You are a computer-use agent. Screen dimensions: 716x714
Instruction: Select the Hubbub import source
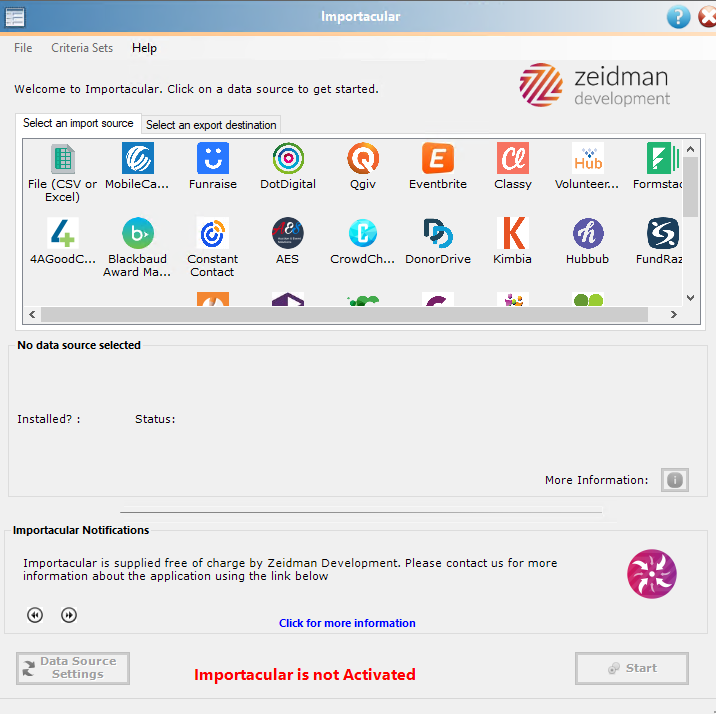tap(587, 241)
